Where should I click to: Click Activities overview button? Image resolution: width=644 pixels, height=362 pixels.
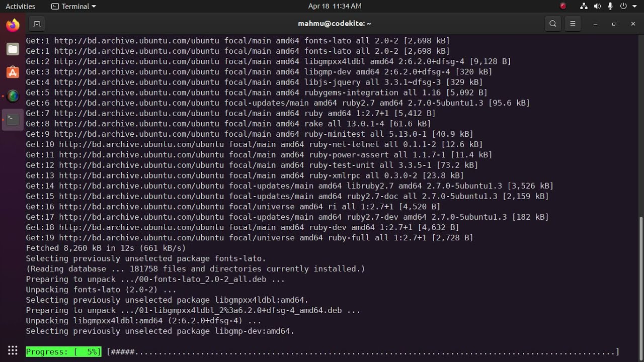(20, 6)
